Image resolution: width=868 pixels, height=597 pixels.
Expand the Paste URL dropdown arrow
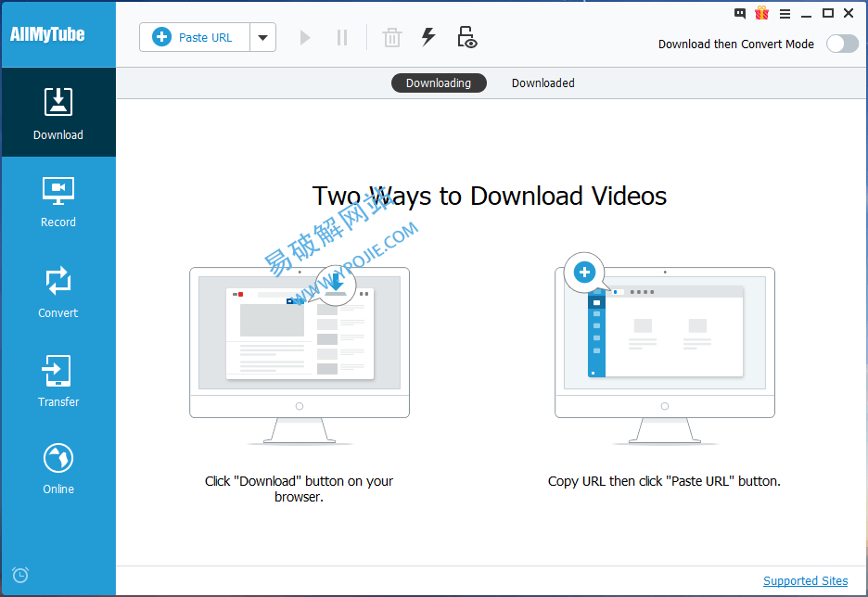[x=262, y=37]
